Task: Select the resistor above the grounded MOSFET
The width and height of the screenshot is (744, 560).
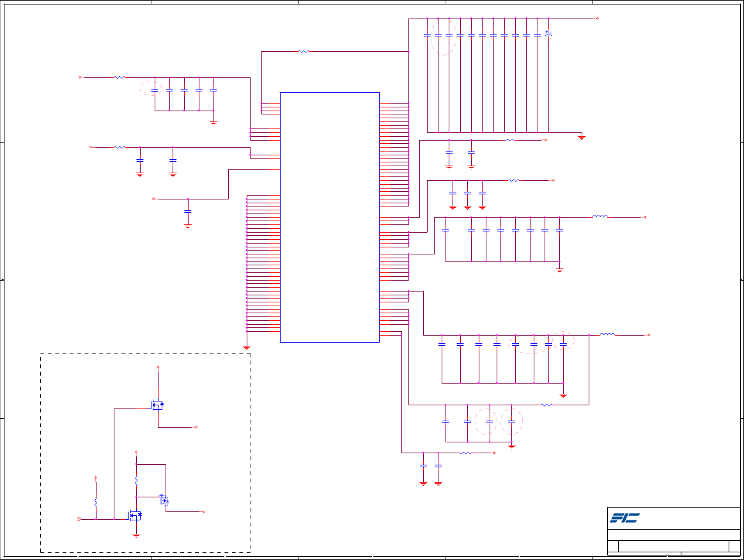Action: coord(136,480)
